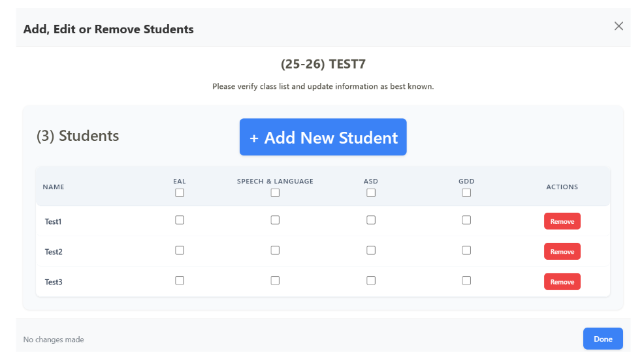
Task: Enable GDD for Test3
Action: tap(466, 280)
